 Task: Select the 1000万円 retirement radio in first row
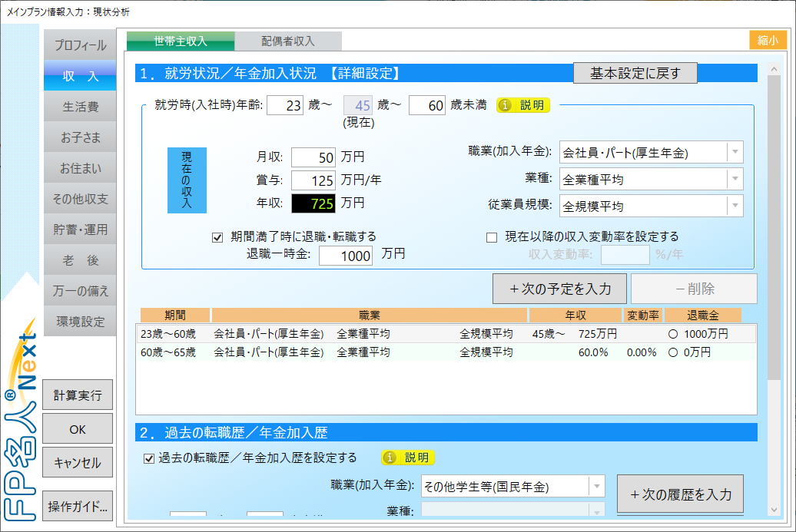click(x=673, y=335)
